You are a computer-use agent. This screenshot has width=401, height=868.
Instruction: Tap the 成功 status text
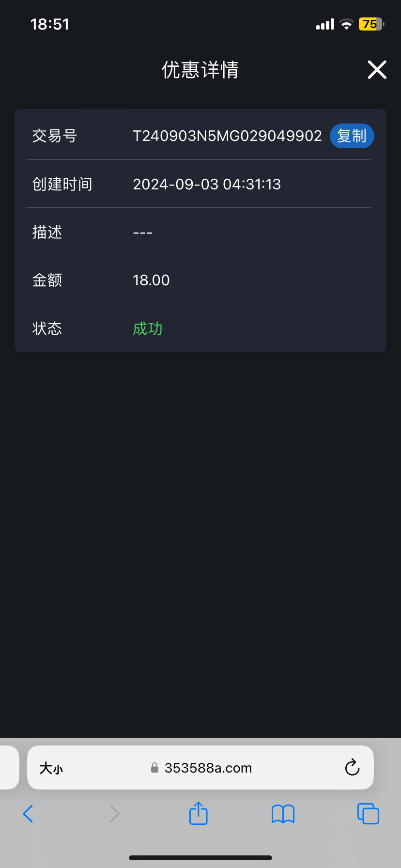coord(147,329)
